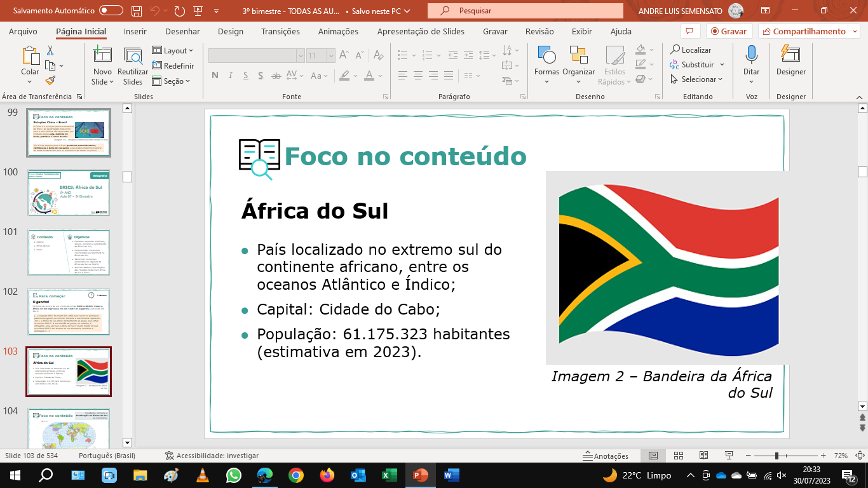Switch to Reading View icon
Viewport: 868px width, 488px height.
pyautogui.click(x=703, y=456)
